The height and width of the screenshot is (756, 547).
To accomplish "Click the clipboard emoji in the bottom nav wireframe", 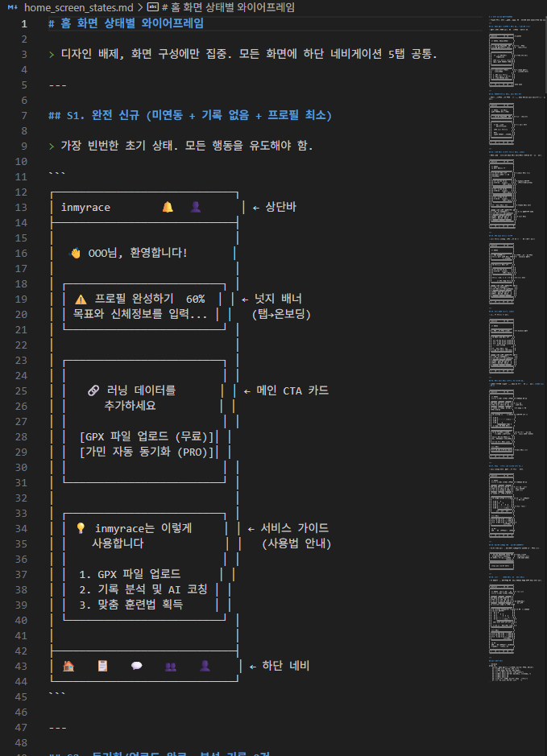I will coord(102,666).
